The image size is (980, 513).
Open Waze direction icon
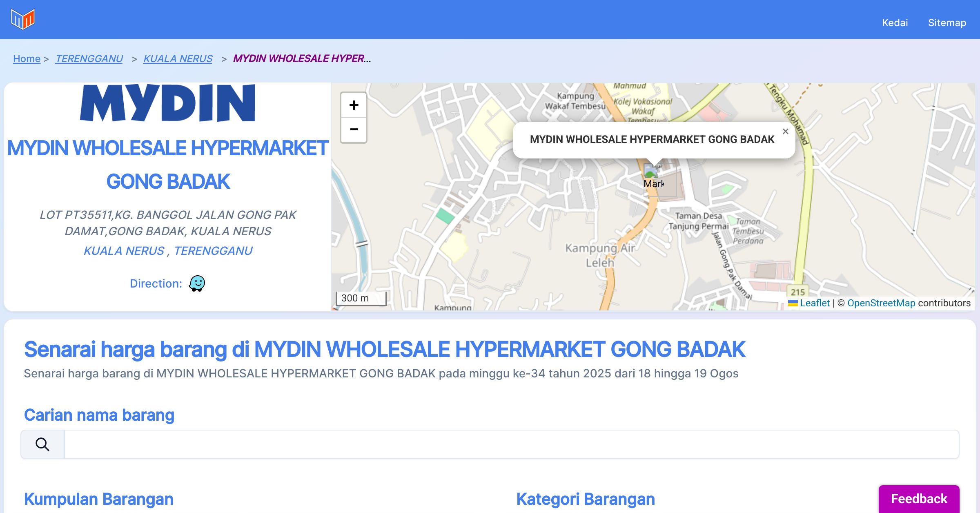(x=197, y=283)
